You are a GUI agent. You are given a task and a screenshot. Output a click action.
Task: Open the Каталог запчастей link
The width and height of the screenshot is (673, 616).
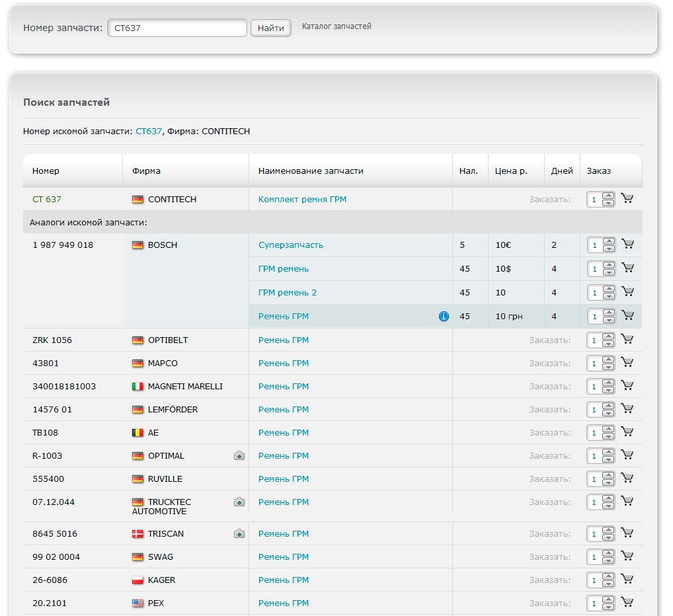tap(336, 26)
